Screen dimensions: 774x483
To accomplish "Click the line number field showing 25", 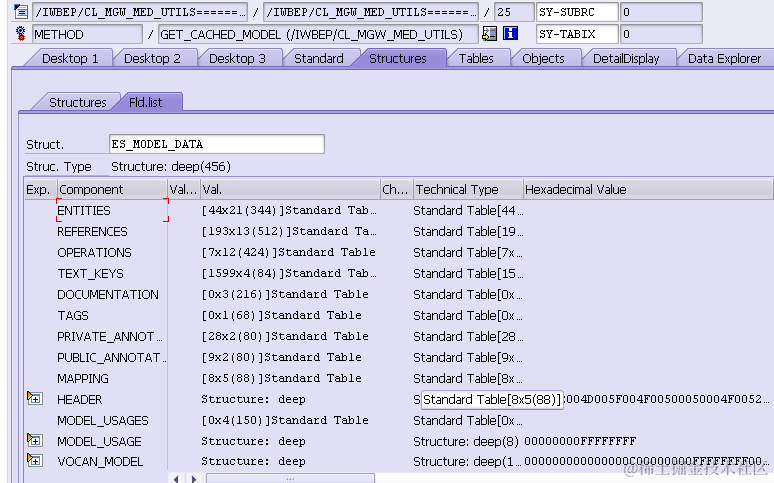I will click(x=514, y=12).
